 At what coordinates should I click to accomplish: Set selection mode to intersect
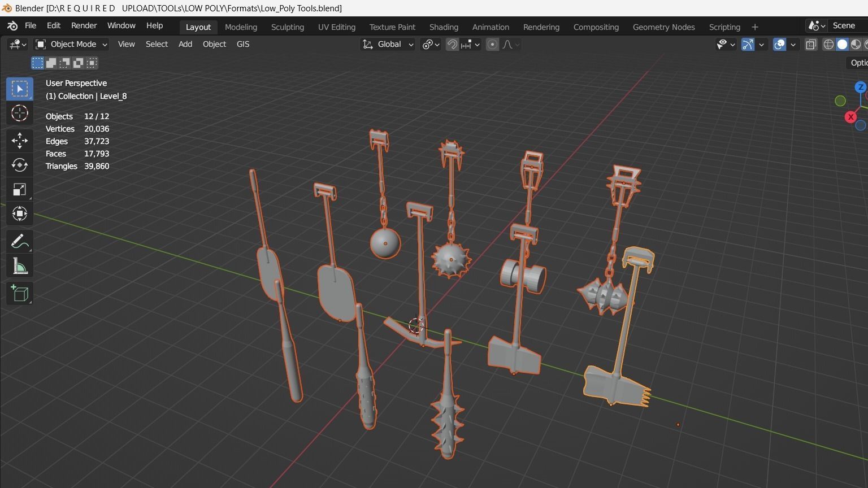click(x=92, y=63)
